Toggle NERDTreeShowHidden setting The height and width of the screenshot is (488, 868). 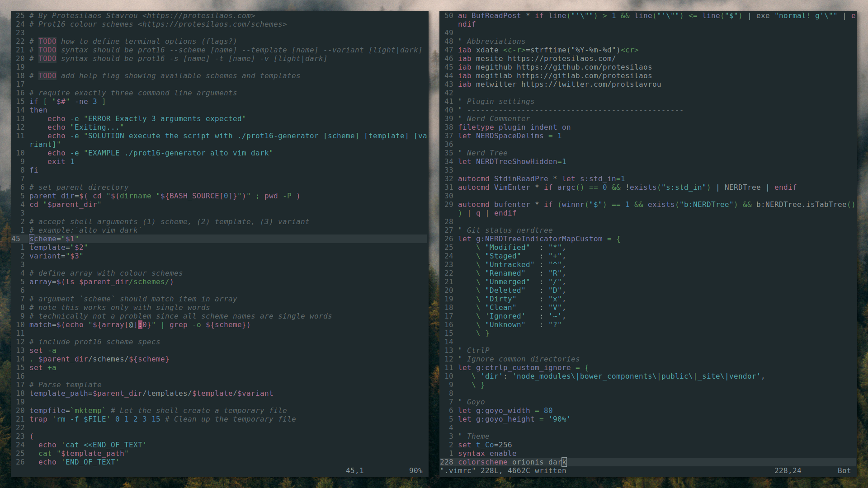[562, 161]
